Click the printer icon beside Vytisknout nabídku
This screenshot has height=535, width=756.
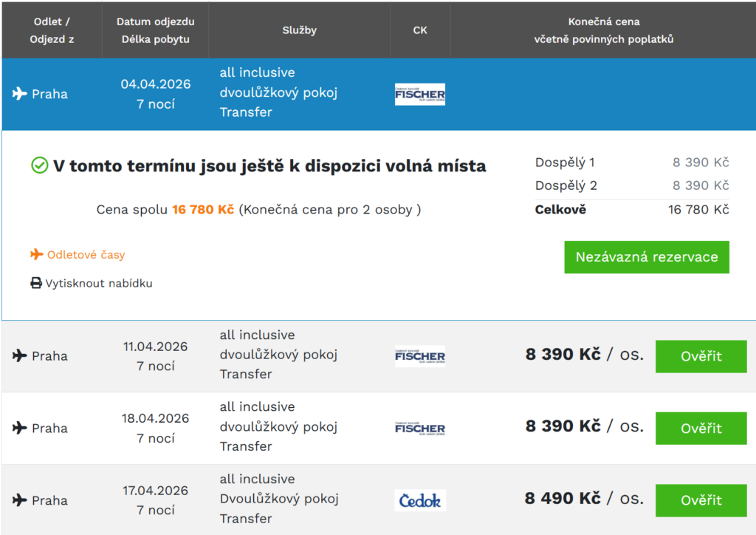pos(36,283)
